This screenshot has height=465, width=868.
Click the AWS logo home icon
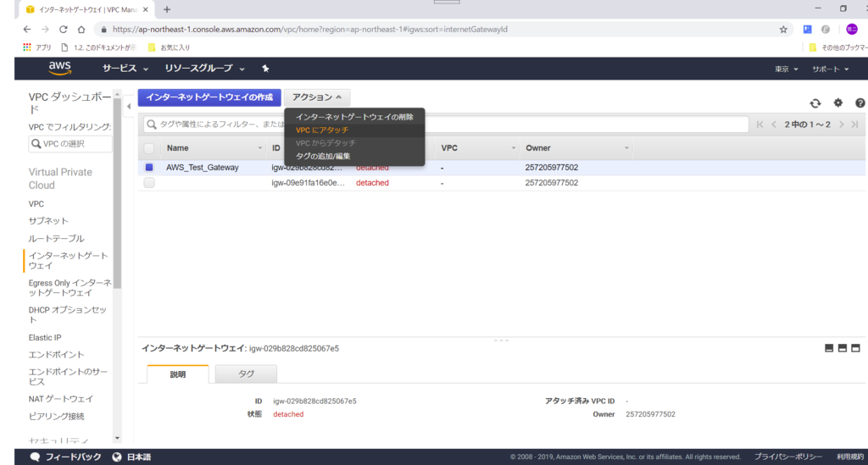click(x=60, y=68)
